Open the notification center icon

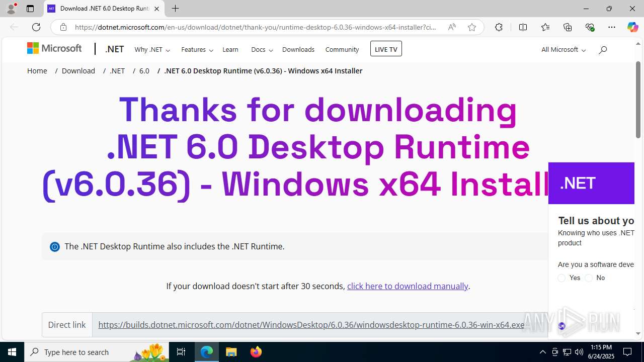click(627, 352)
